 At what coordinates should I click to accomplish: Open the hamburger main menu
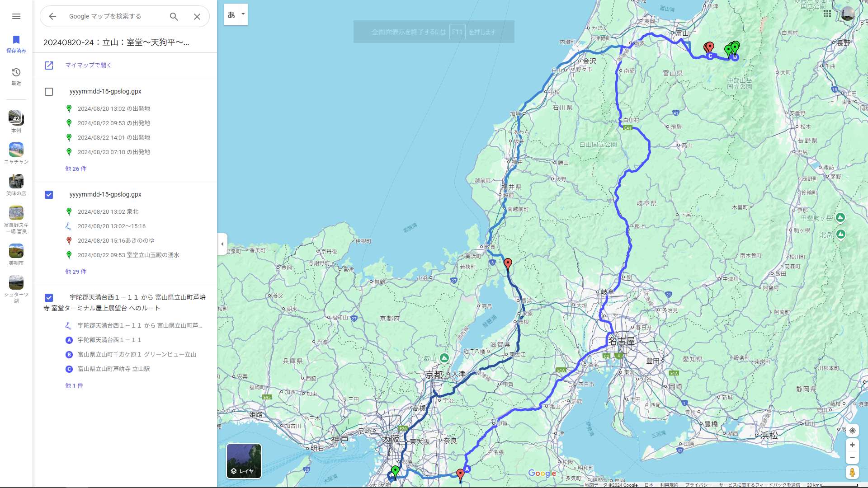coord(16,16)
